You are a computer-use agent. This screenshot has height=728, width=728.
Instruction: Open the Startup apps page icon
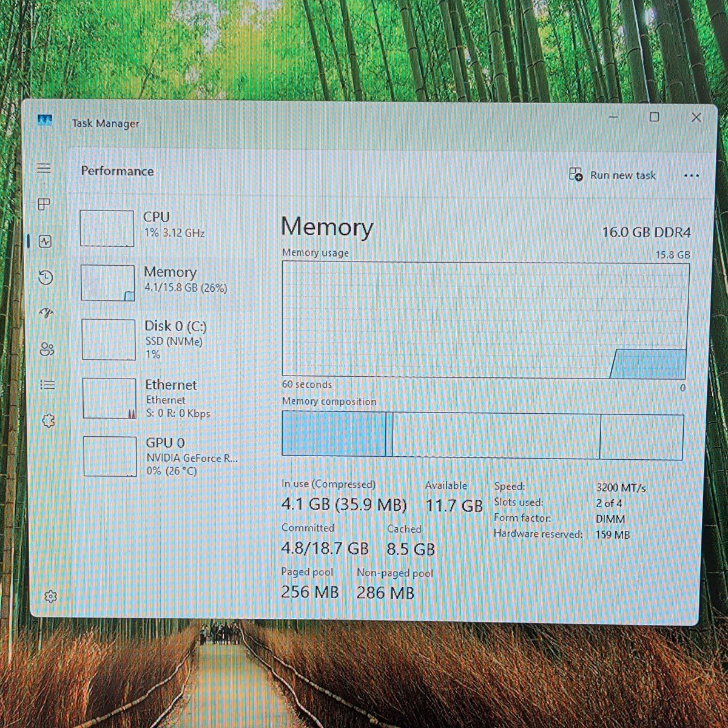[46, 313]
